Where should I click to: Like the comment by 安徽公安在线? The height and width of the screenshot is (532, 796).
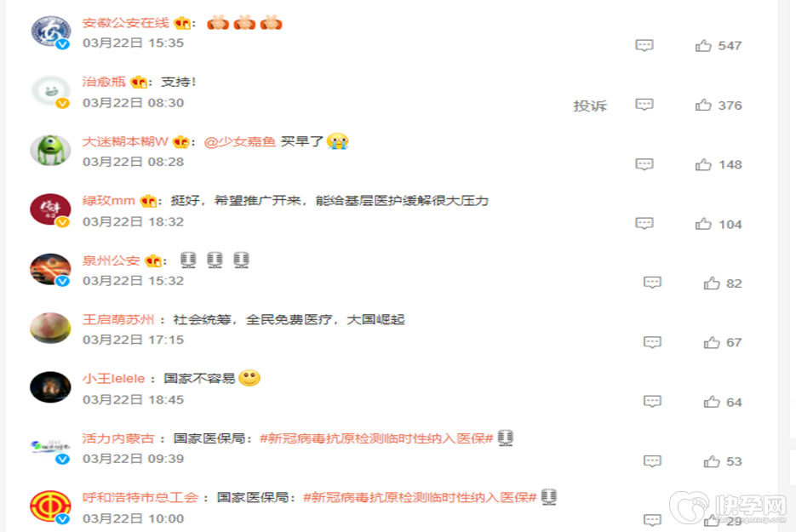(703, 46)
